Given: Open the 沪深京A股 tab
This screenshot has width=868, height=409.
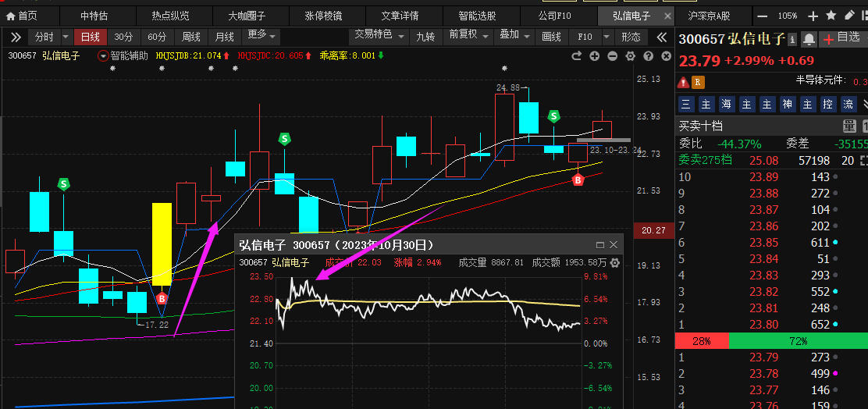Looking at the screenshot, I should pos(709,16).
